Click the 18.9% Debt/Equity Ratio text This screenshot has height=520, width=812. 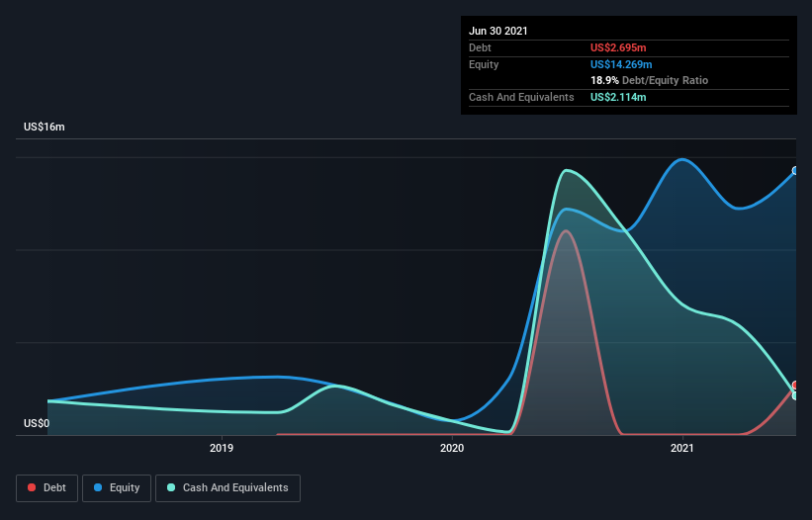(650, 80)
